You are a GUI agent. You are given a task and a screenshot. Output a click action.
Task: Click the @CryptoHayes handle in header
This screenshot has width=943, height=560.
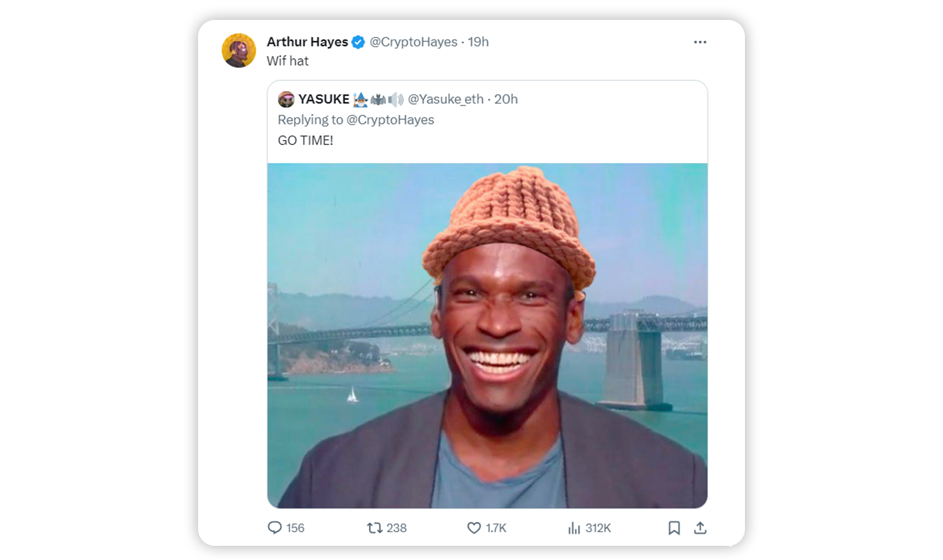[413, 42]
